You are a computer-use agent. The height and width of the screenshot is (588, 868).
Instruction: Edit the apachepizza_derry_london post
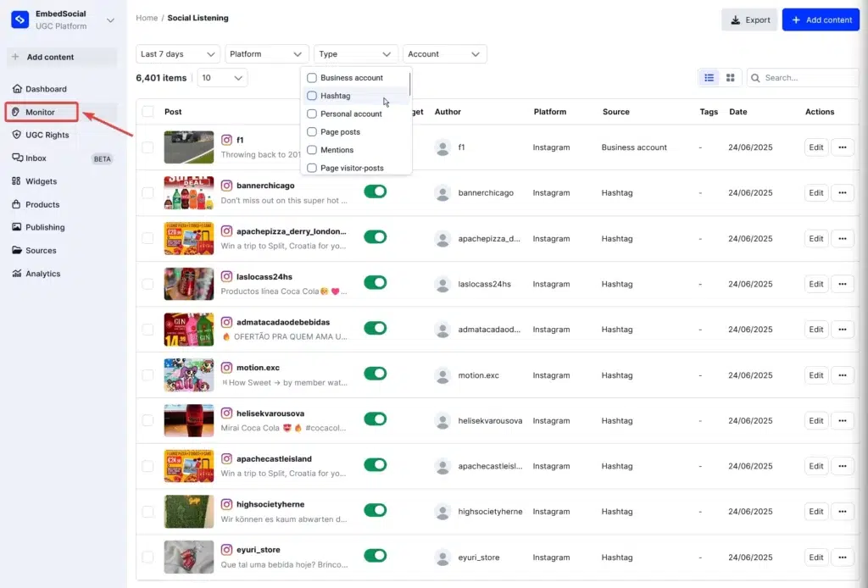816,238
